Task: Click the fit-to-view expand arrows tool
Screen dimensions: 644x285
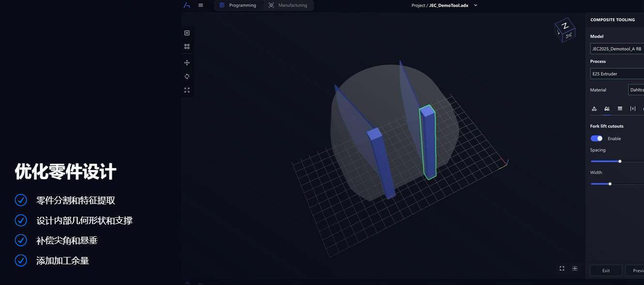Action: click(187, 90)
